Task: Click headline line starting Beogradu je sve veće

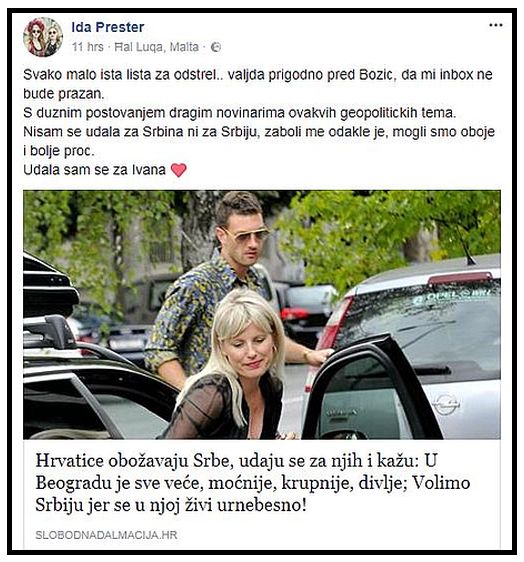Action: (253, 483)
